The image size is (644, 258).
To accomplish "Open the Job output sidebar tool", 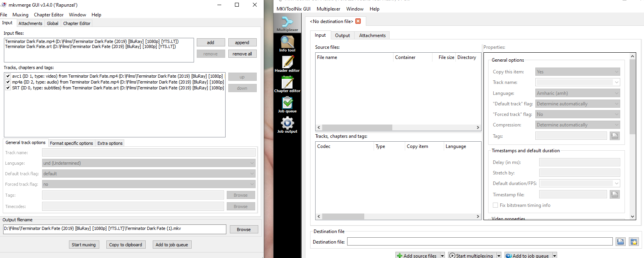I will [287, 125].
